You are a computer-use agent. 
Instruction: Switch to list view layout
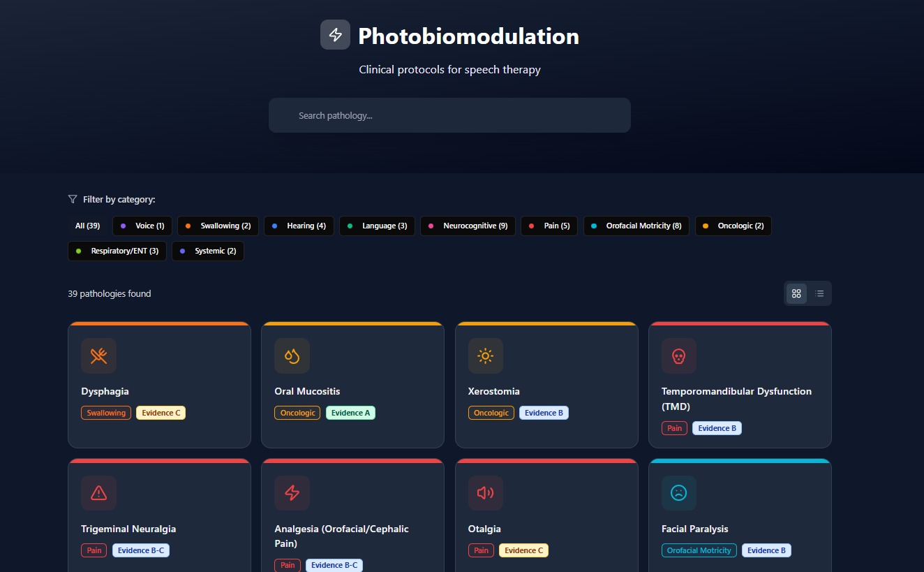(819, 293)
